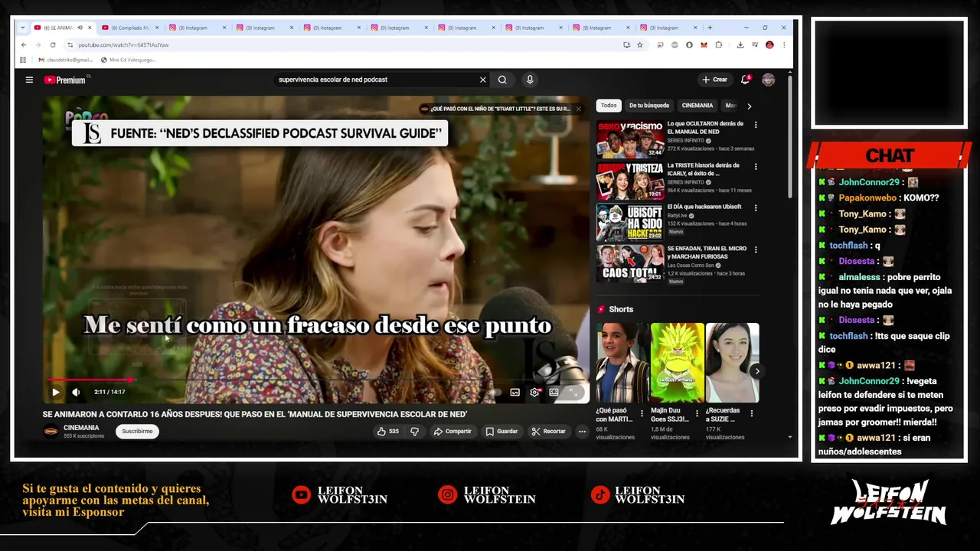Like the video with the thumbs up

click(387, 432)
